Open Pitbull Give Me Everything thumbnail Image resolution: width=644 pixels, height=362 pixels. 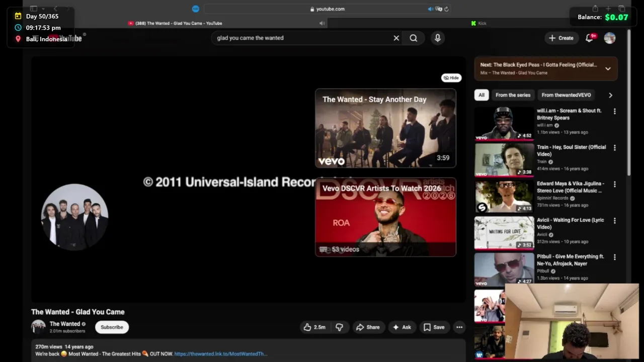504,269
